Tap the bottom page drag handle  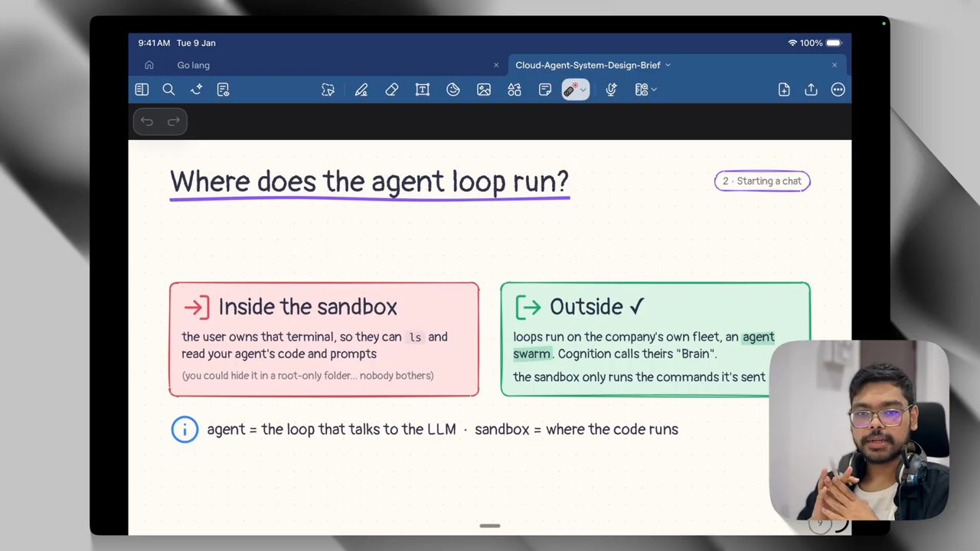tap(490, 526)
